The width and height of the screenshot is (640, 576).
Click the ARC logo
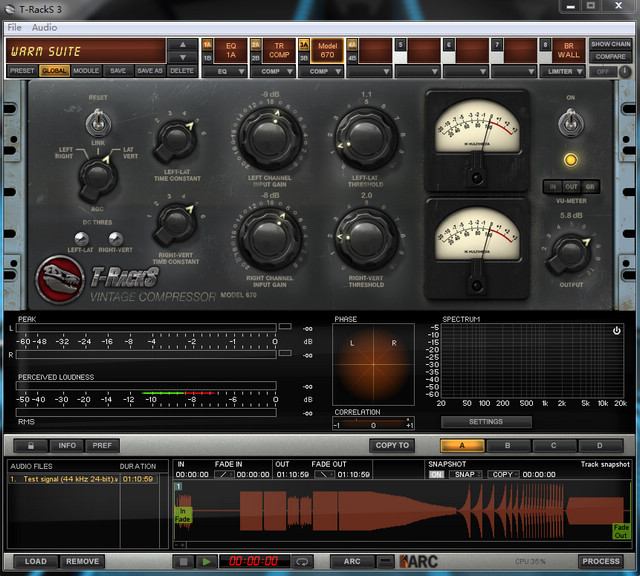click(418, 562)
